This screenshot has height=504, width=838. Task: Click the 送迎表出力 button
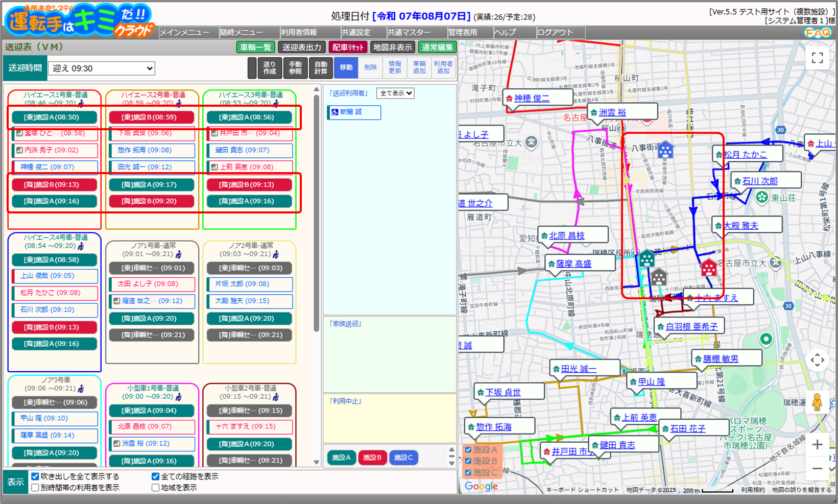(x=302, y=47)
